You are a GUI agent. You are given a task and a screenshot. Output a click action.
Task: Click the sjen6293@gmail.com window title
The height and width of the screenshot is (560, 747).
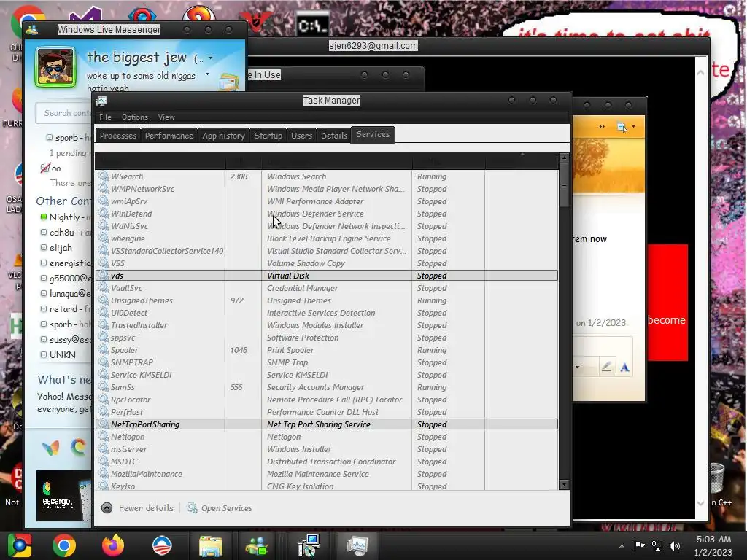point(373,46)
